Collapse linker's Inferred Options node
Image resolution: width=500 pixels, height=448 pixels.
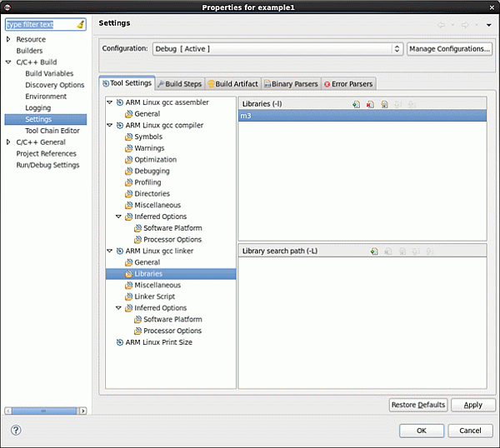coord(118,308)
